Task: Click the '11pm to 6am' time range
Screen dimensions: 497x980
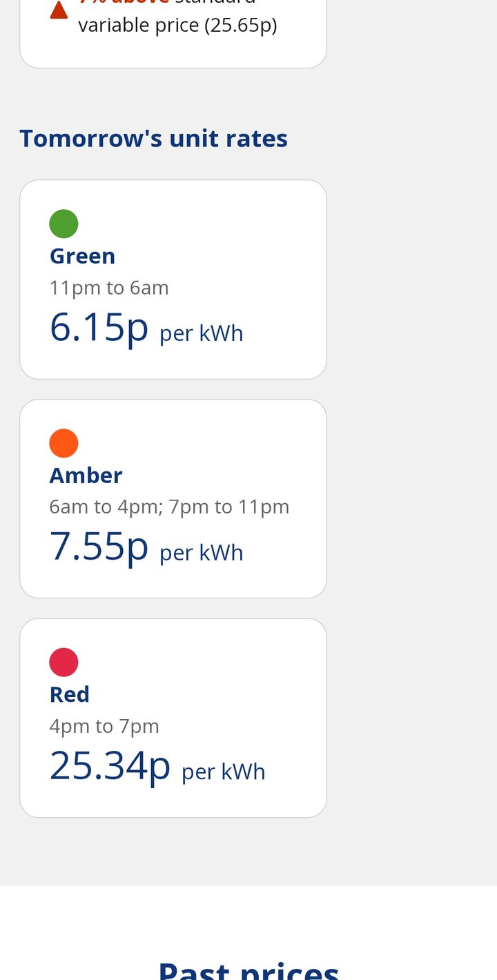Action: pyautogui.click(x=109, y=287)
